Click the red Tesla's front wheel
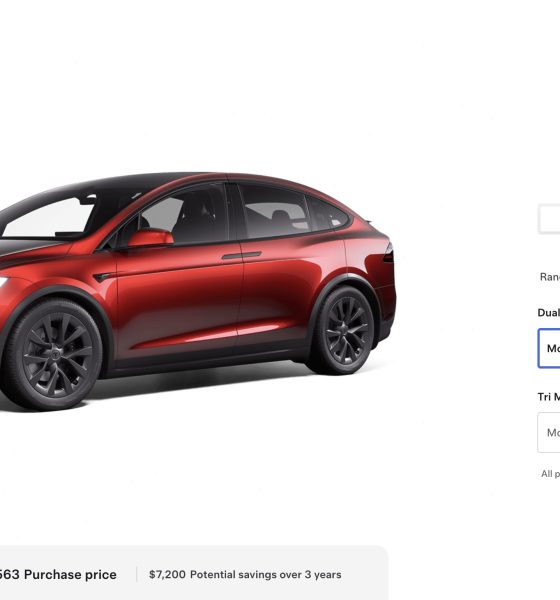 53,355
